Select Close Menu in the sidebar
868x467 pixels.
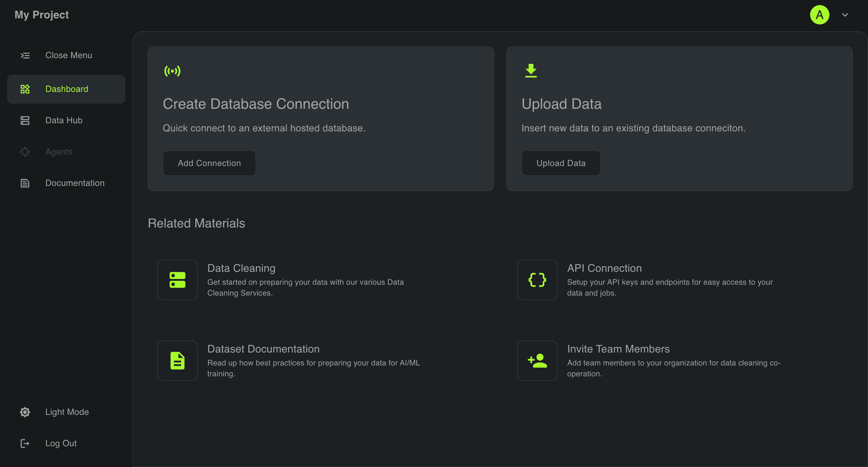66,55
